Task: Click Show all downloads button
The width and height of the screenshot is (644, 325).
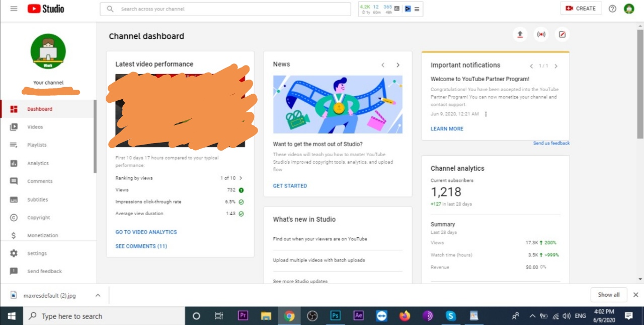Action: (x=609, y=295)
